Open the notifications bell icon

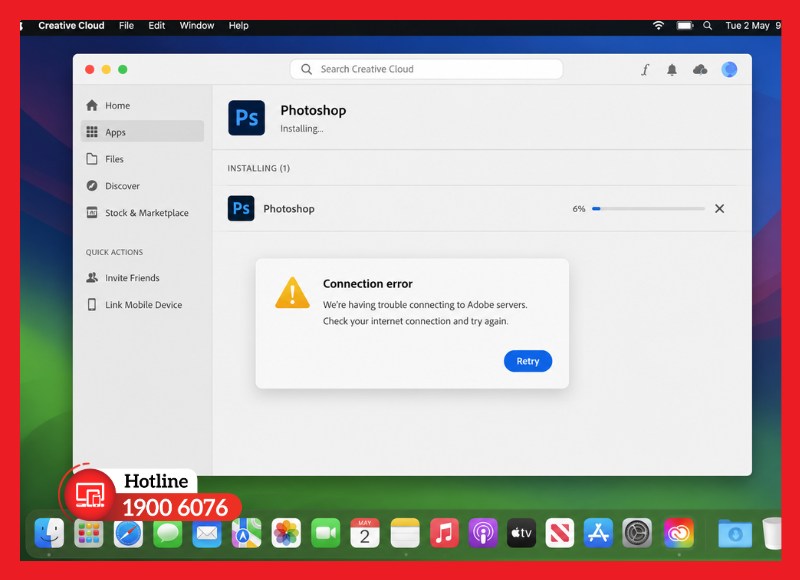click(x=672, y=70)
